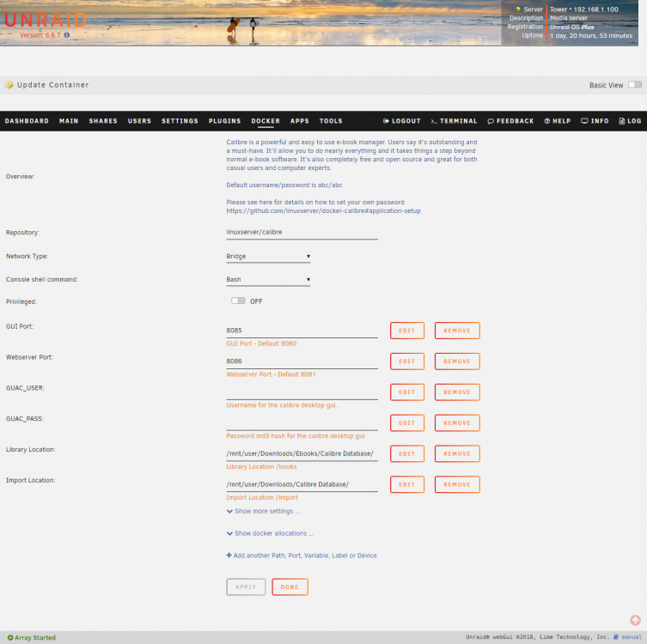
Task: Click the Unraid logo
Action: (x=46, y=20)
